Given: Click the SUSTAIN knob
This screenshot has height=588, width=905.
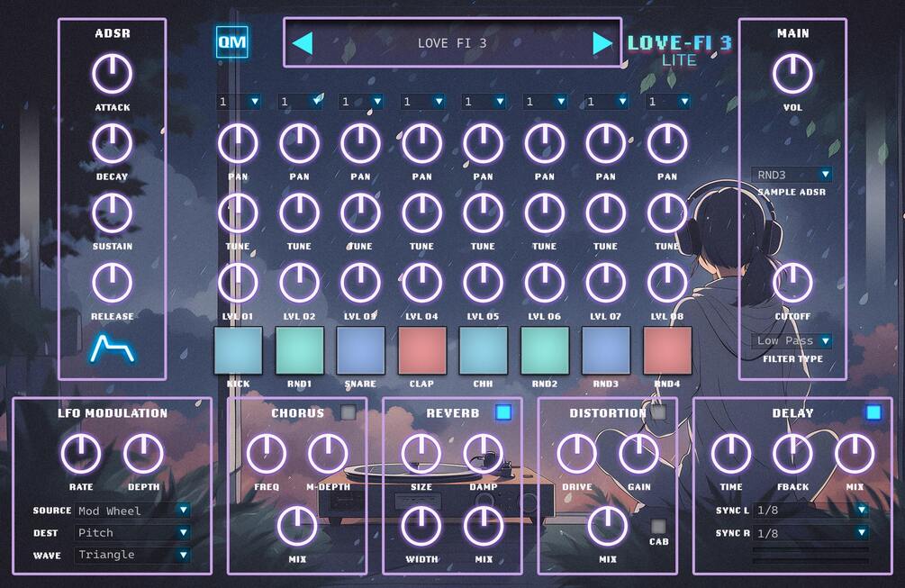Looking at the screenshot, I should pos(112,213).
